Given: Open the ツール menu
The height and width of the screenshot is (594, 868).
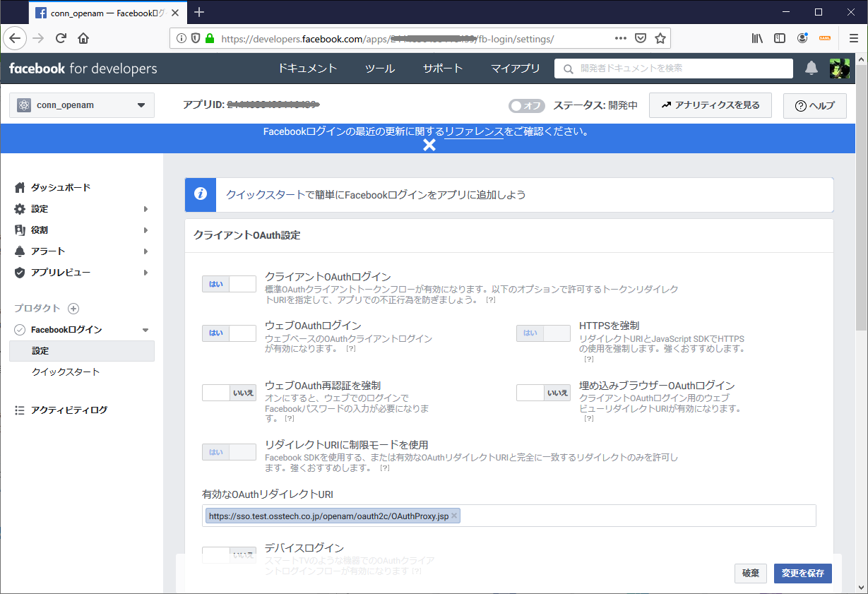Looking at the screenshot, I should click(x=379, y=69).
